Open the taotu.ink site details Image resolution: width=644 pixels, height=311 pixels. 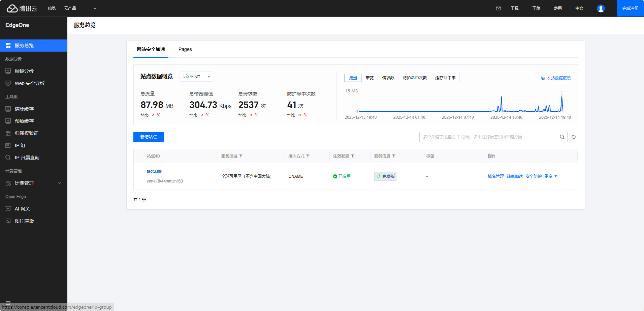(x=154, y=171)
